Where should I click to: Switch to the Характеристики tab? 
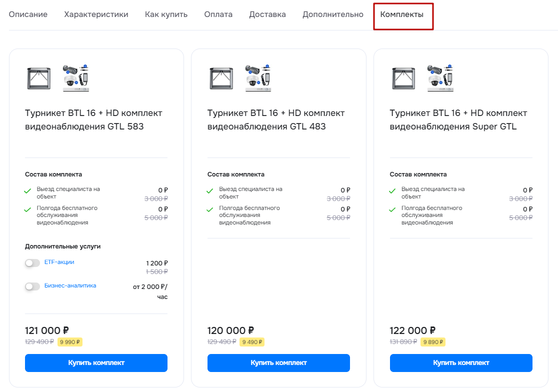[96, 14]
